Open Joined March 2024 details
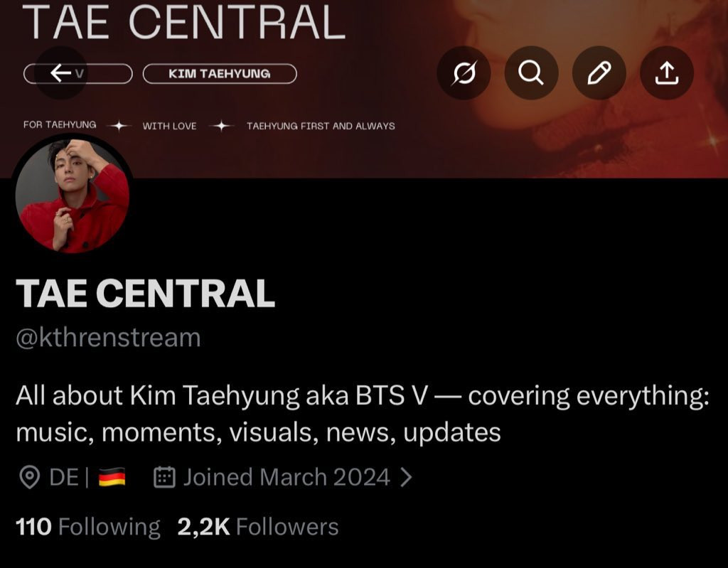This screenshot has height=568, width=728. [x=287, y=477]
